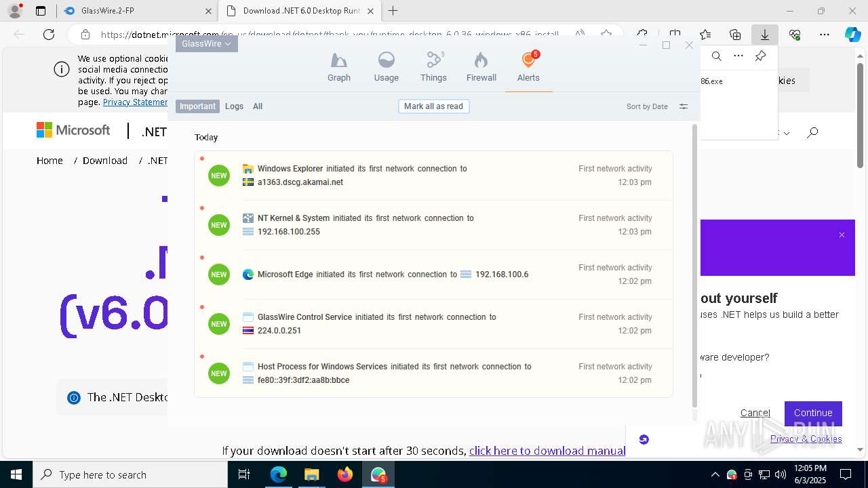Open the GlassWire Graph view

coord(339,67)
